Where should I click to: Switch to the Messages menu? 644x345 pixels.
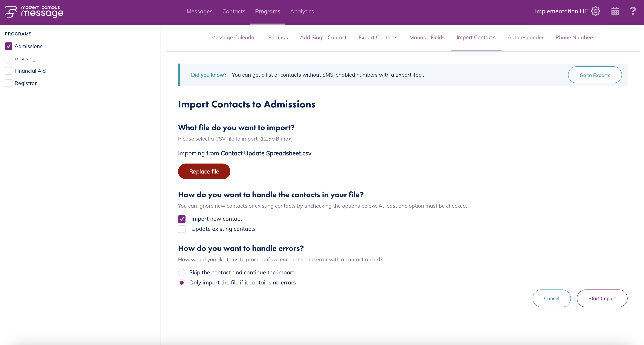coord(200,11)
